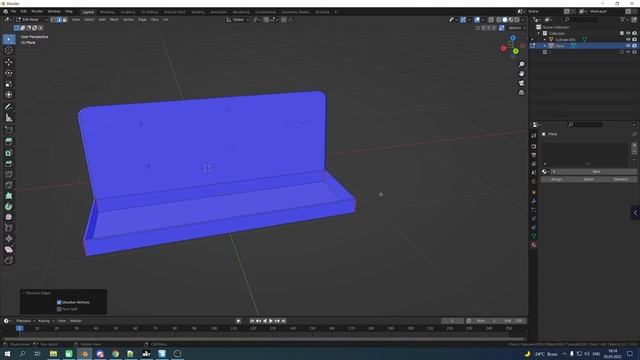Choose the Rotate tool
Viewport: 640px width, 360px height.
(9, 73)
